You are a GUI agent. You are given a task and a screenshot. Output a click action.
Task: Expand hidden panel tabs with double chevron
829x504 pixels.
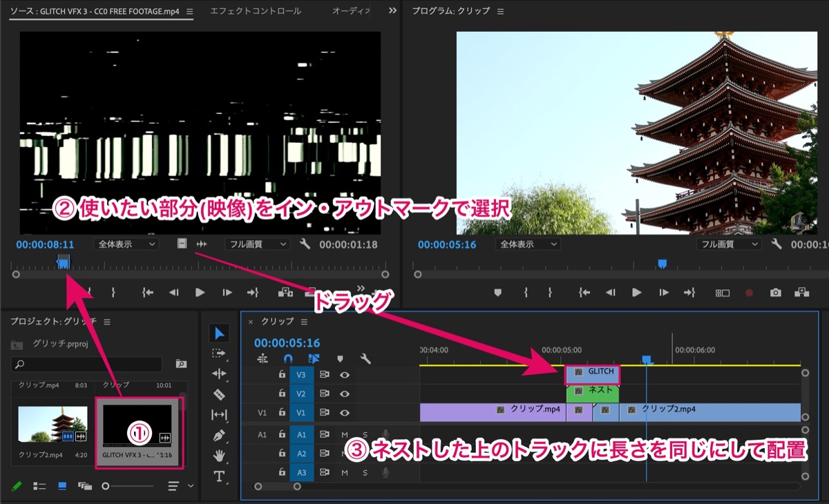(393, 10)
